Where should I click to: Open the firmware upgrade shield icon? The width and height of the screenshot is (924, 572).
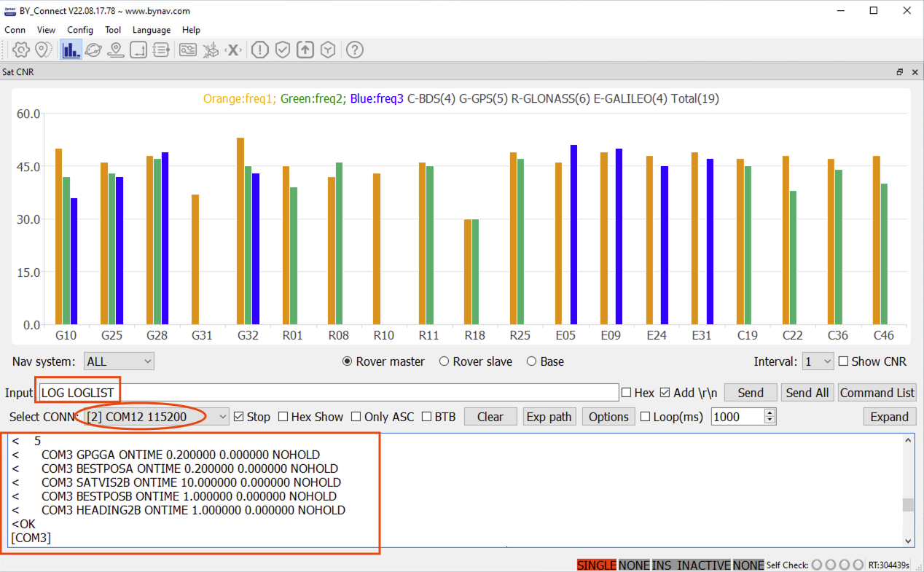305,50
